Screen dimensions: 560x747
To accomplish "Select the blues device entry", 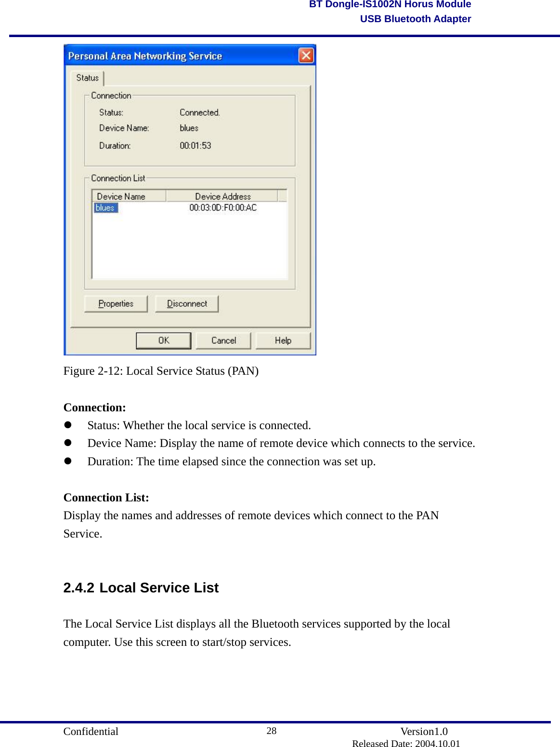I will click(105, 208).
